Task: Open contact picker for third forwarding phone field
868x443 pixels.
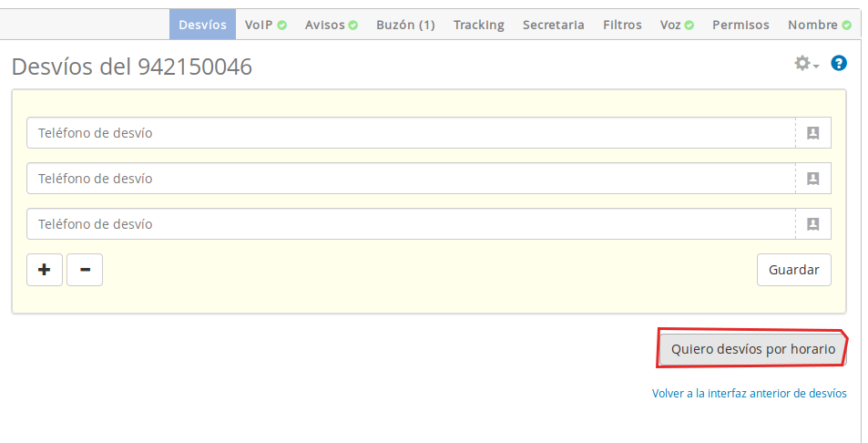Action: coord(812,224)
